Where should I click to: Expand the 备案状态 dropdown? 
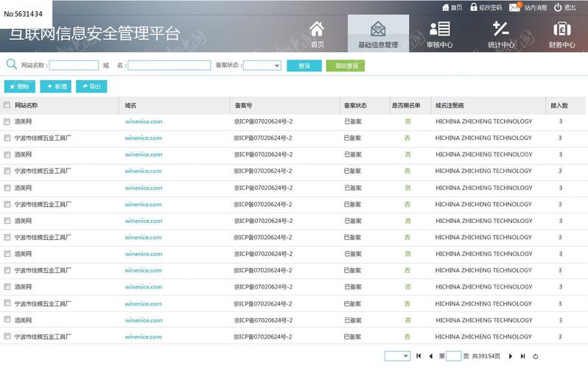pos(262,66)
